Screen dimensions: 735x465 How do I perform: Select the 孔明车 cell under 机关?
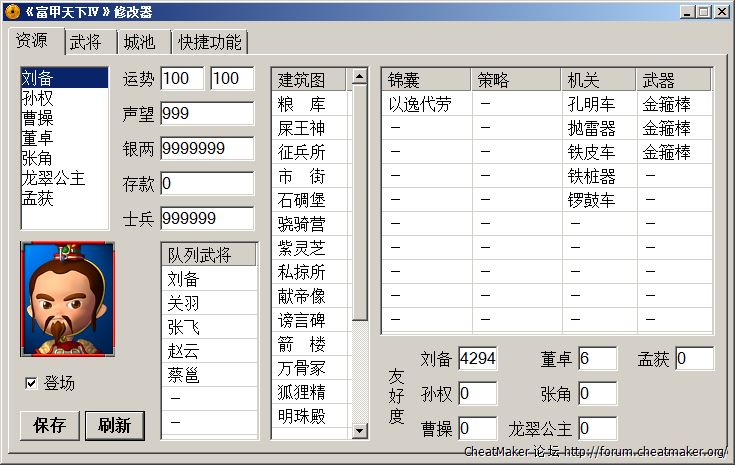click(x=594, y=104)
